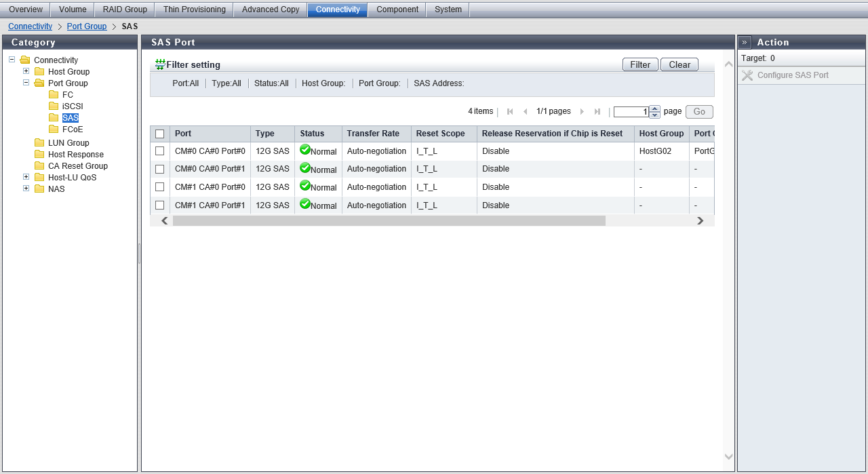Select the CM#1 CA#0 Port#1 row checkbox
868x474 pixels.
click(x=160, y=205)
